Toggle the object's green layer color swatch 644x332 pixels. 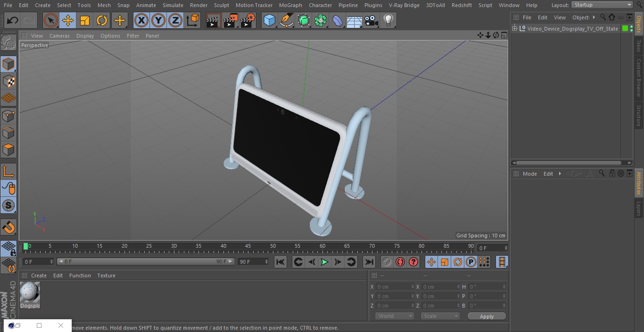(x=625, y=29)
